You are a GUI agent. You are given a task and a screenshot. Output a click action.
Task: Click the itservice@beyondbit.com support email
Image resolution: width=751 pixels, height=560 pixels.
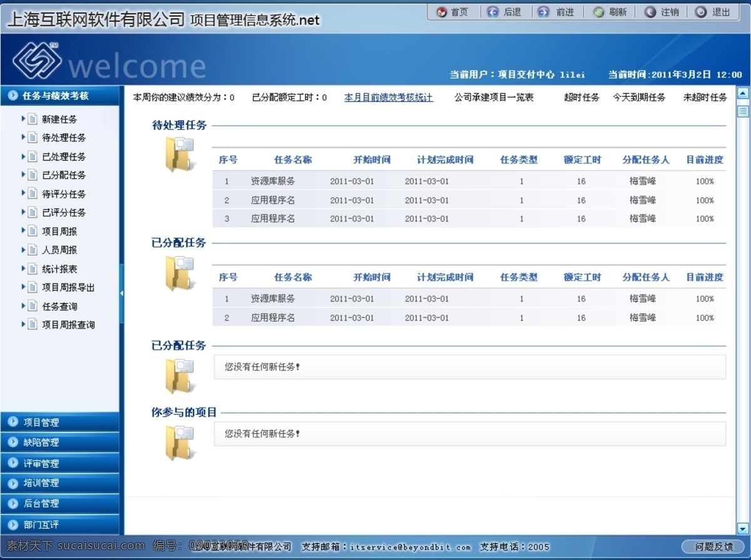411,547
